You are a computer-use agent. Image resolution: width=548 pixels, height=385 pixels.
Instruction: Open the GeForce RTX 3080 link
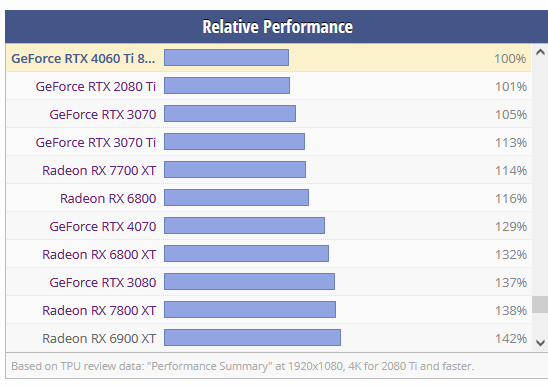point(102,282)
